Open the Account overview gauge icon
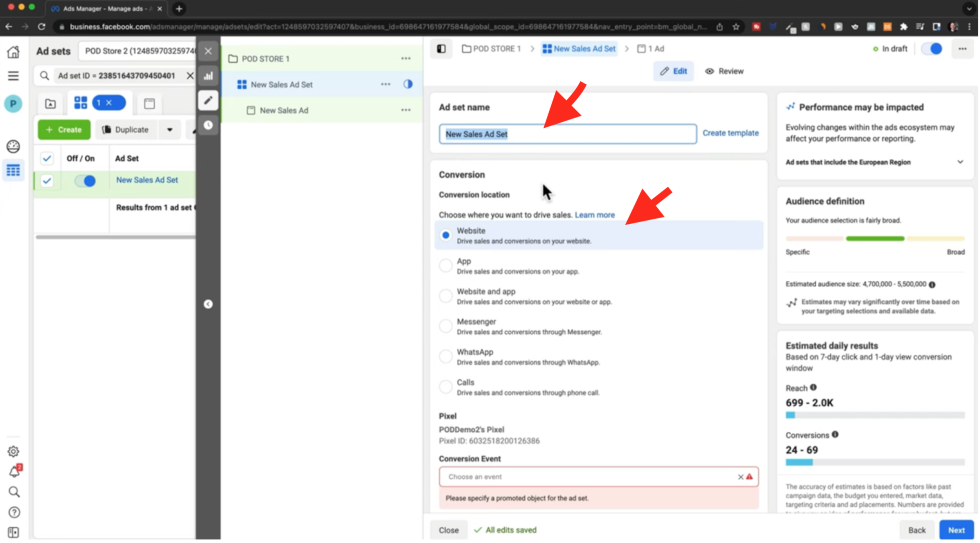 coord(13,146)
